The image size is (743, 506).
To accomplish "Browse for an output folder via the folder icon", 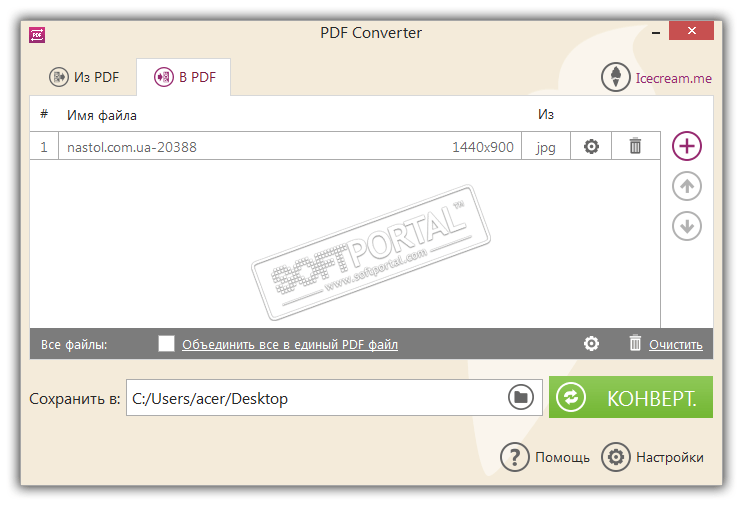I will pos(521,397).
